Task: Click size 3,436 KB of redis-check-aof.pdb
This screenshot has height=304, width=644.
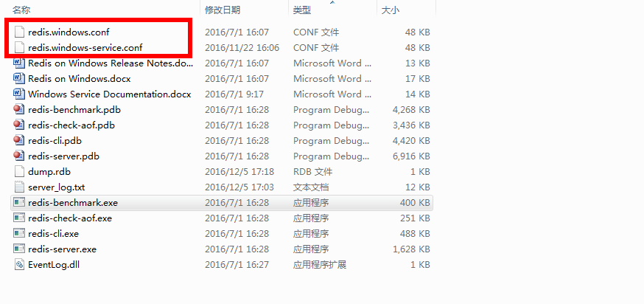Action: 411,125
